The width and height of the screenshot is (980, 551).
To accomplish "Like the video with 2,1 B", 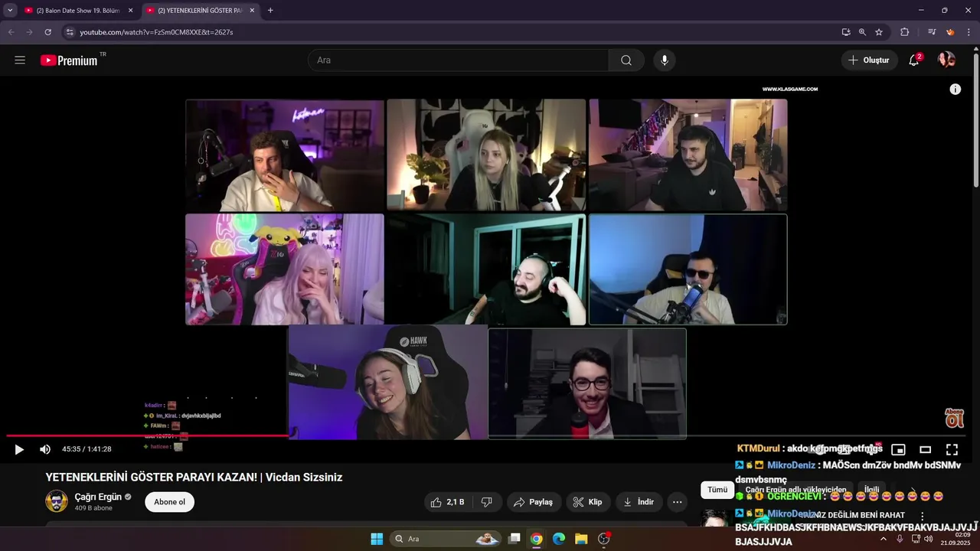I will [x=448, y=502].
